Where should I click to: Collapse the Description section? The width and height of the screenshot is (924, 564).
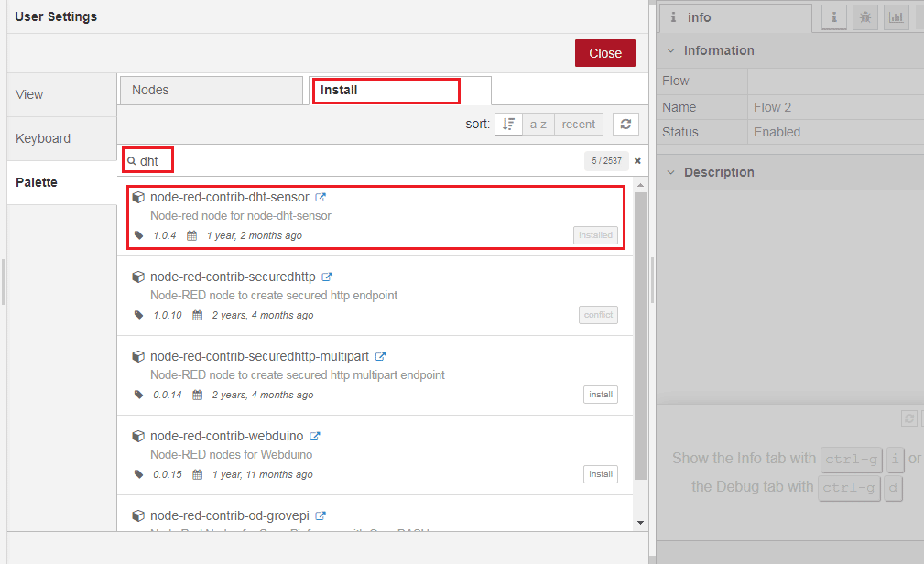pos(670,173)
